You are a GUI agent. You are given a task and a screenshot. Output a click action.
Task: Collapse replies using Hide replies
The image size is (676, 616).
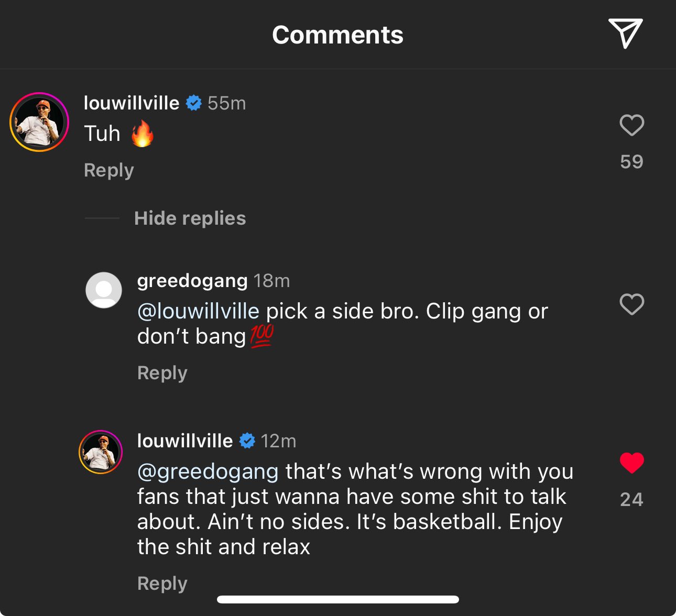click(190, 218)
